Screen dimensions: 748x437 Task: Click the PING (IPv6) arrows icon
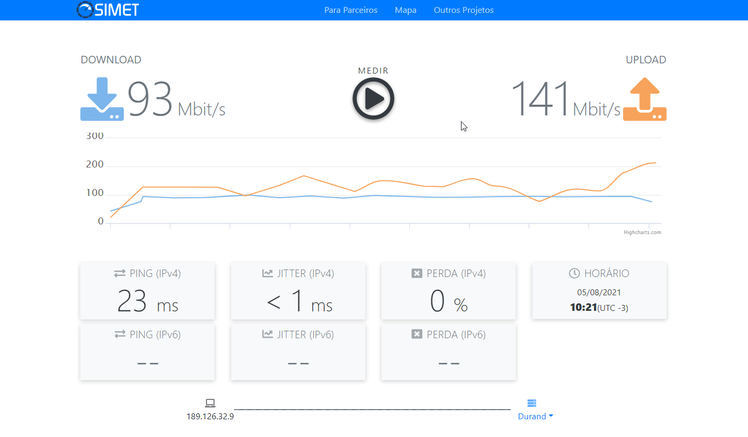120,334
